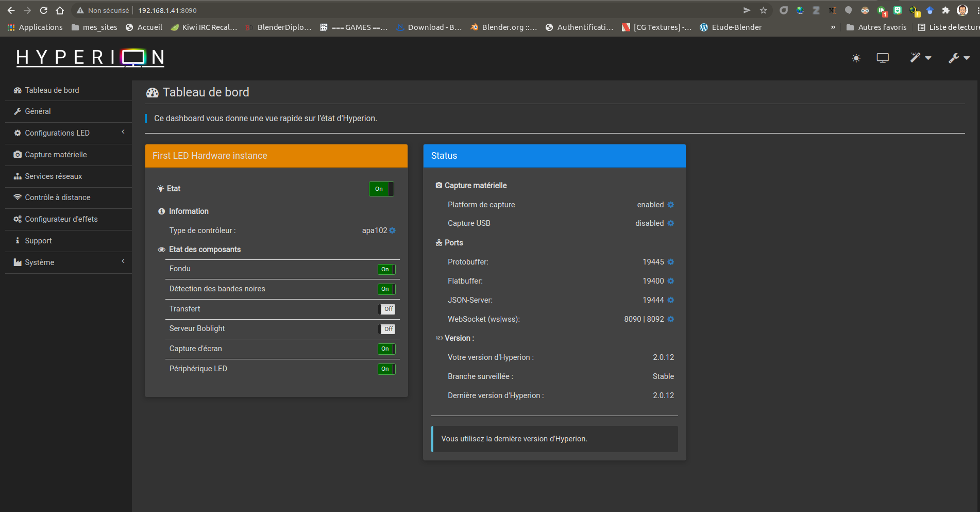Click gear beside Flatbuffer port 19400
This screenshot has height=512, width=980.
click(671, 281)
